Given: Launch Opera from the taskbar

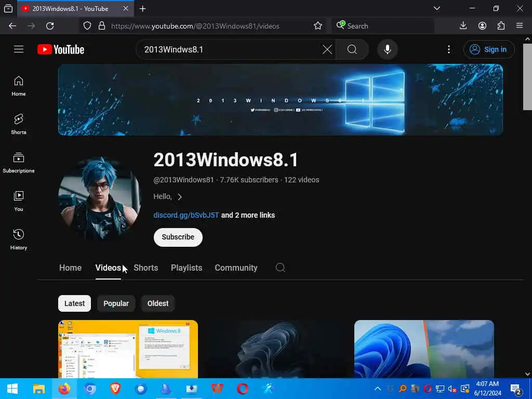Looking at the screenshot, I should tap(242, 389).
